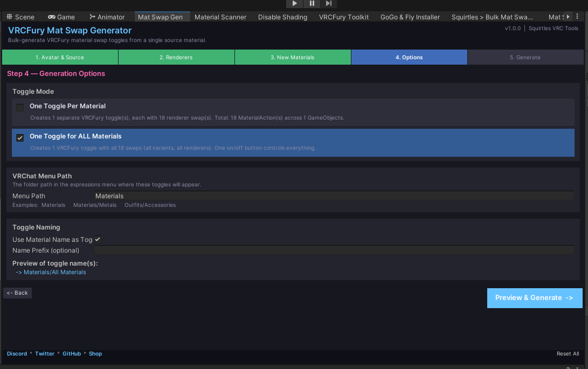Go to step 2 Renderers
Image resolution: width=588 pixels, height=369 pixels.
coord(176,58)
